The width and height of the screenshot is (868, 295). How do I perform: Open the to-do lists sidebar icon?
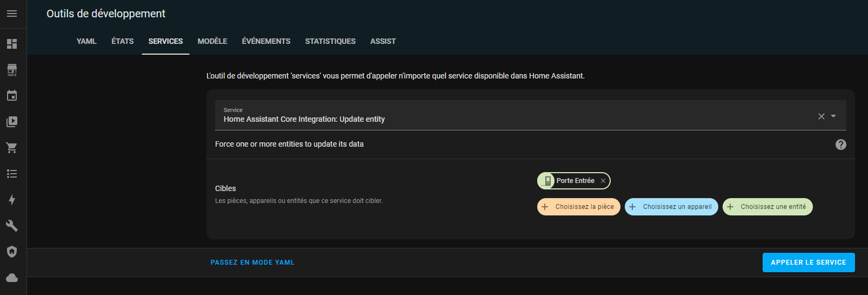click(x=12, y=174)
